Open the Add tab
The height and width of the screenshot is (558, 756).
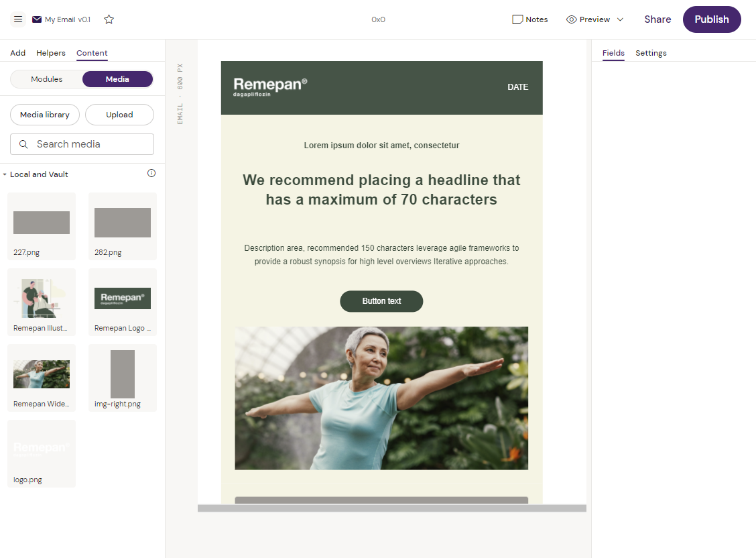click(18, 53)
